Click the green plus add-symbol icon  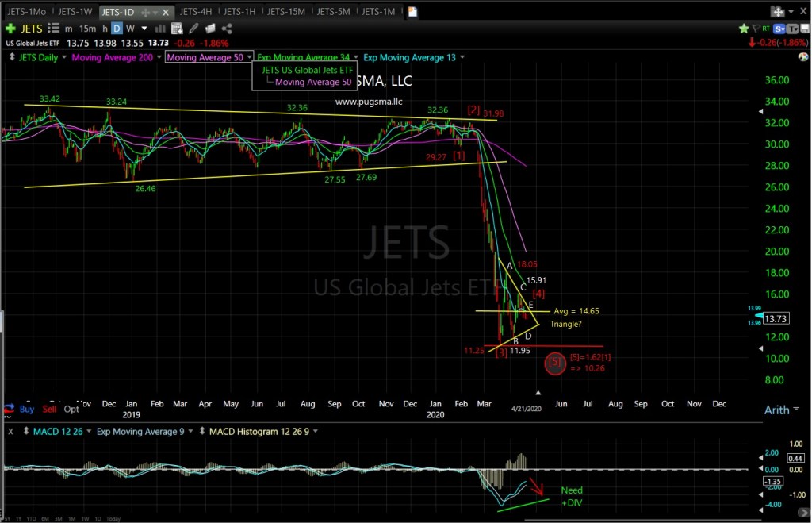coord(10,29)
